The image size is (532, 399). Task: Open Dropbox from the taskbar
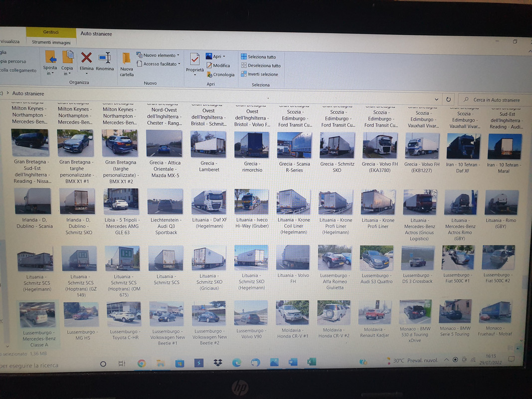coord(218,363)
